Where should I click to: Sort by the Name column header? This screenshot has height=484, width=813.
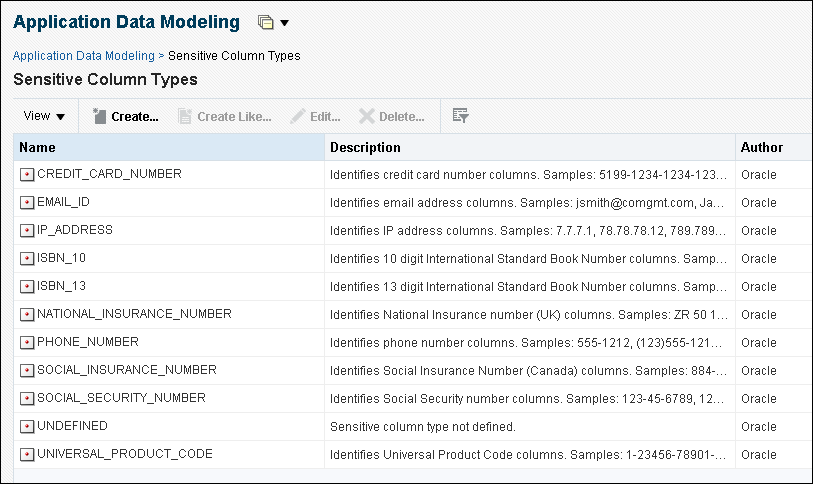38,147
